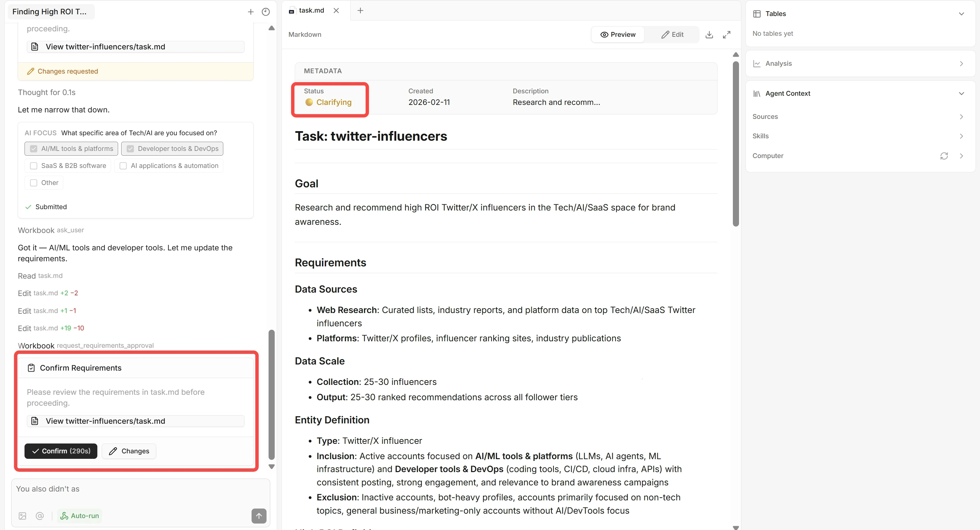Click the Changes button
Screen dimensions: 980x530
[129, 451]
